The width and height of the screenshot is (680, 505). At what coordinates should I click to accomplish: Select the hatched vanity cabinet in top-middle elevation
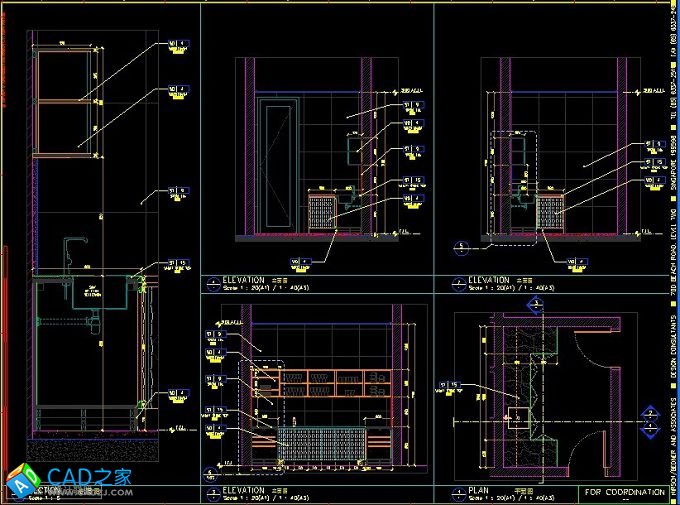(321, 212)
